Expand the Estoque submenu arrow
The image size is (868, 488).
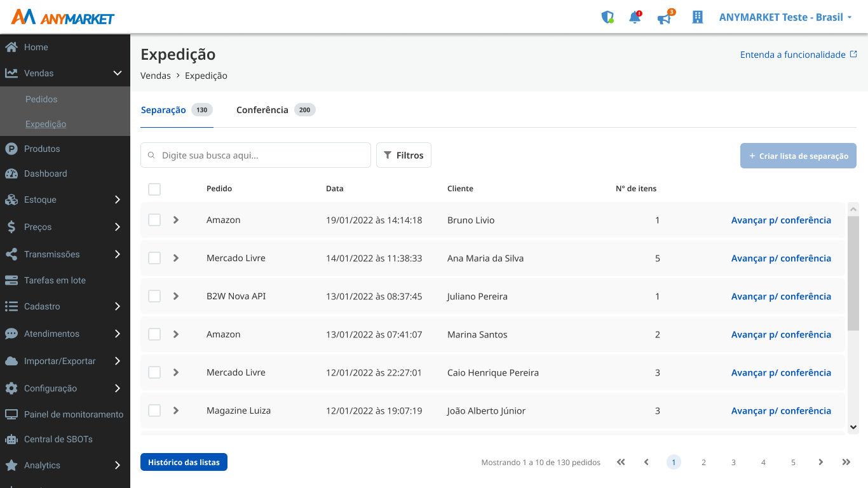tap(118, 200)
